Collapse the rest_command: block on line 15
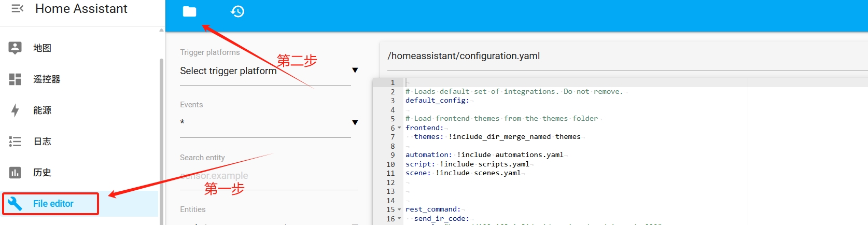This screenshot has height=225, width=868. click(x=399, y=209)
